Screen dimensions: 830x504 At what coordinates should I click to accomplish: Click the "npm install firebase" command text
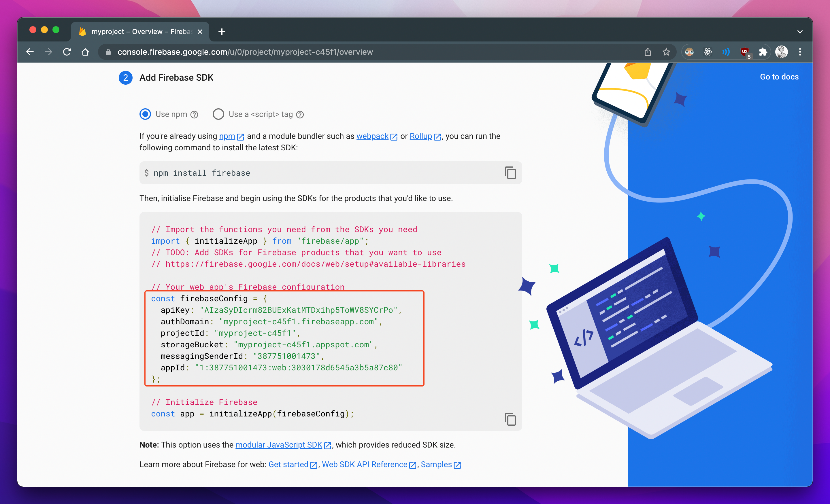(x=202, y=173)
